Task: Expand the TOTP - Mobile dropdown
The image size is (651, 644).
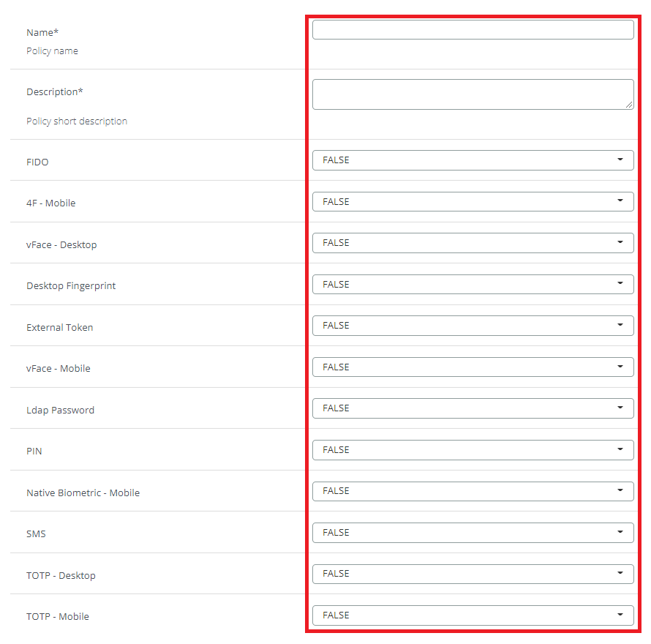Action: pyautogui.click(x=473, y=615)
